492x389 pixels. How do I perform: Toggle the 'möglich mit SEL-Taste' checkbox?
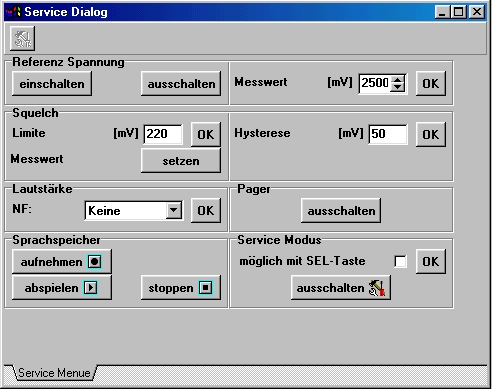(x=400, y=262)
